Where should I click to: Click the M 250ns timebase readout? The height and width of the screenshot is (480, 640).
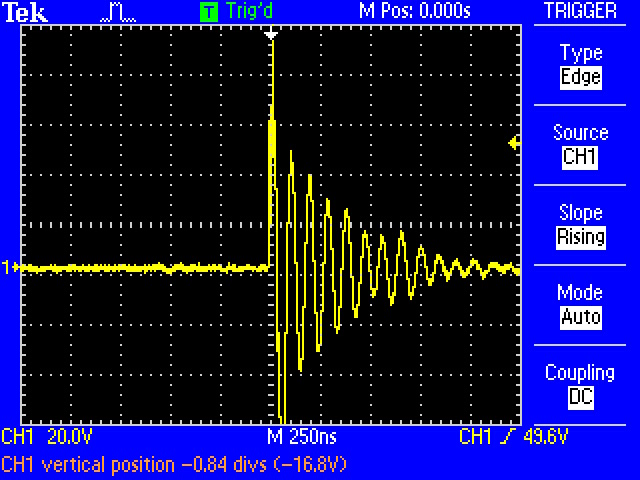[302, 437]
